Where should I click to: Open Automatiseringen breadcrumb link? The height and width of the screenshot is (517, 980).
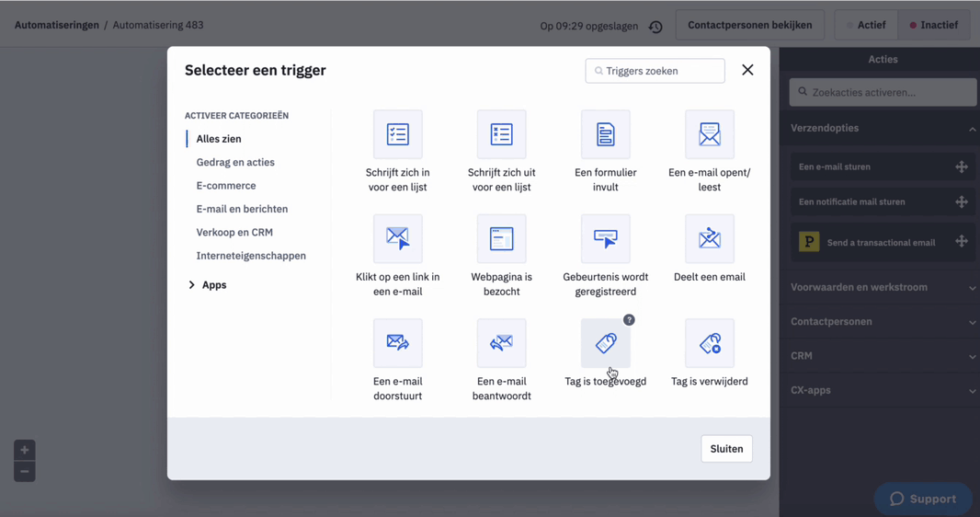[x=57, y=25]
